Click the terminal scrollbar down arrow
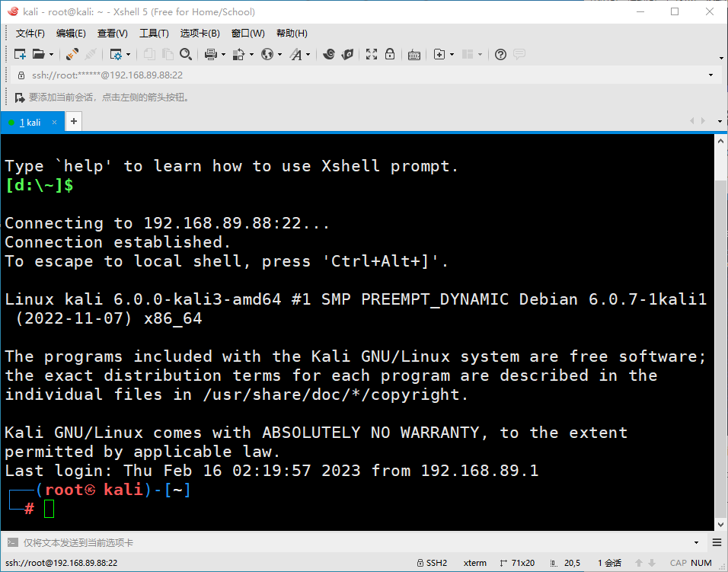The width and height of the screenshot is (728, 572). (720, 525)
